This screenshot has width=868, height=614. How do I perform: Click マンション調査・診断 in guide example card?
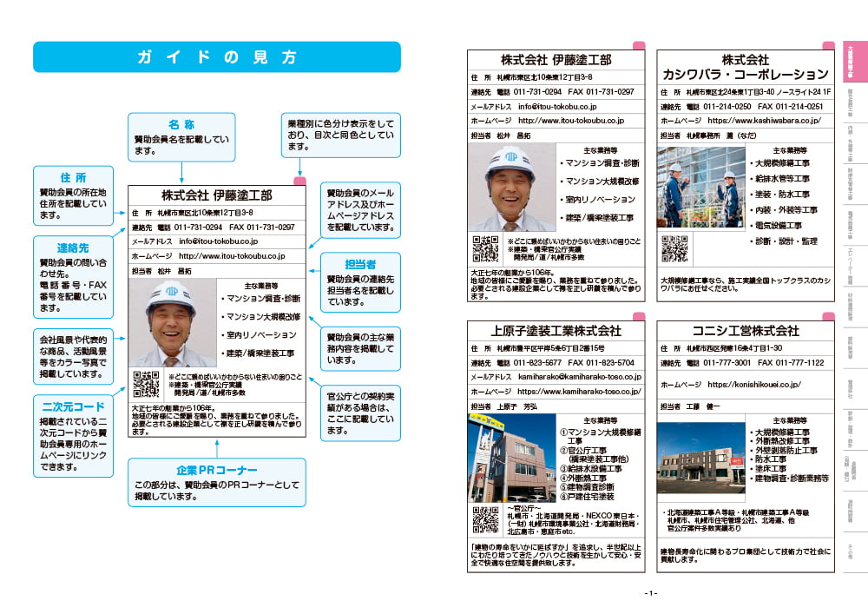[263, 299]
